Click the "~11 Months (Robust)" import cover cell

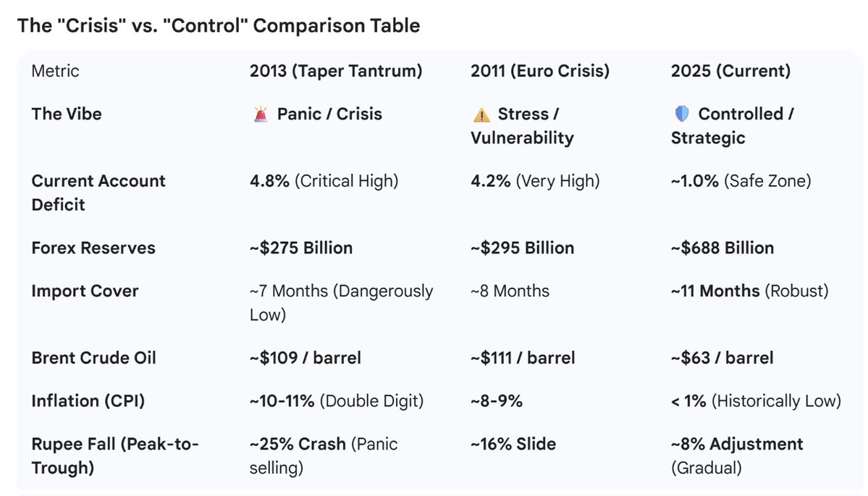click(749, 291)
